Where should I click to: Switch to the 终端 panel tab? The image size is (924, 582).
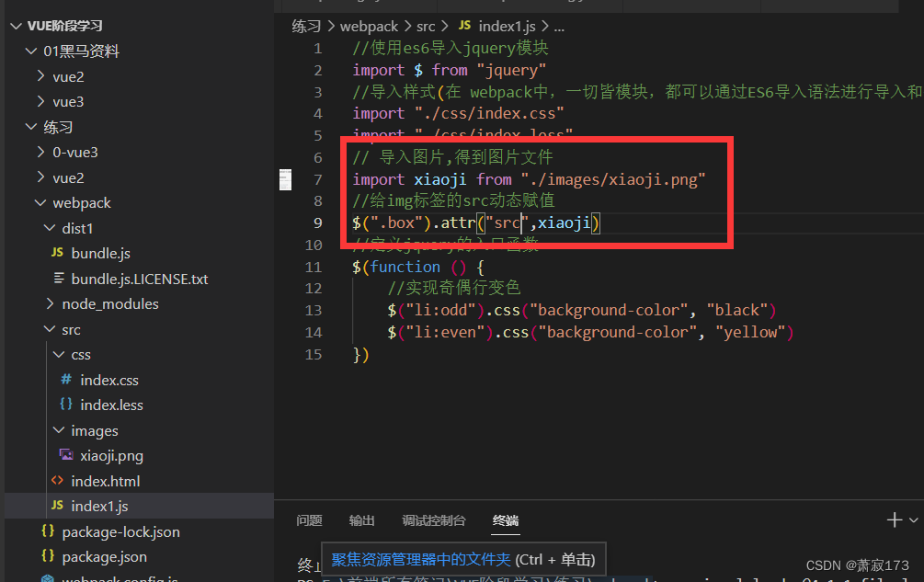coord(506,520)
